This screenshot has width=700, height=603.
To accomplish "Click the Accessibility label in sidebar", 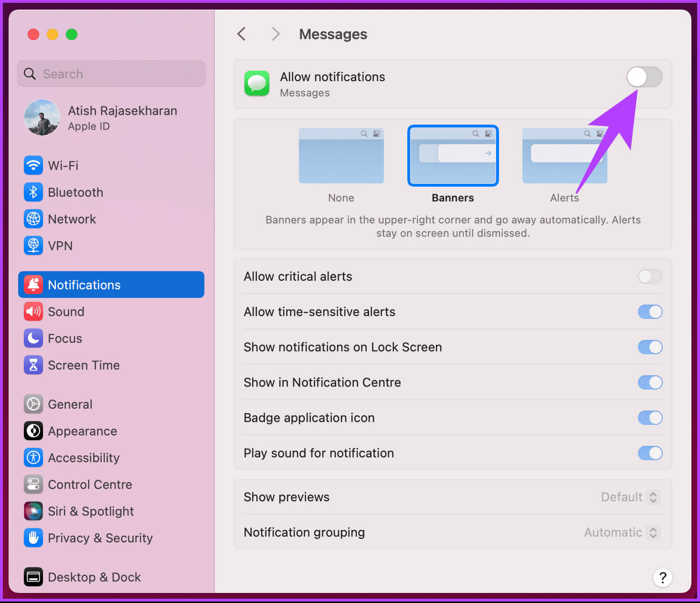I will pos(84,458).
